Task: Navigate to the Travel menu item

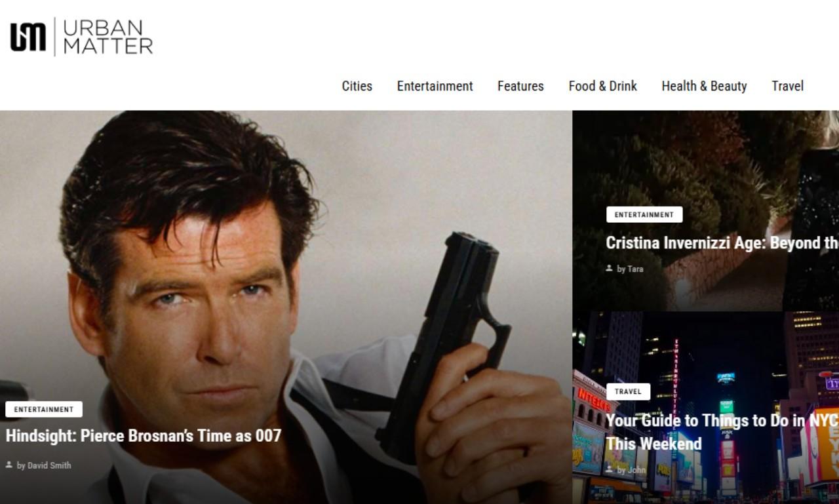Action: pyautogui.click(x=787, y=86)
